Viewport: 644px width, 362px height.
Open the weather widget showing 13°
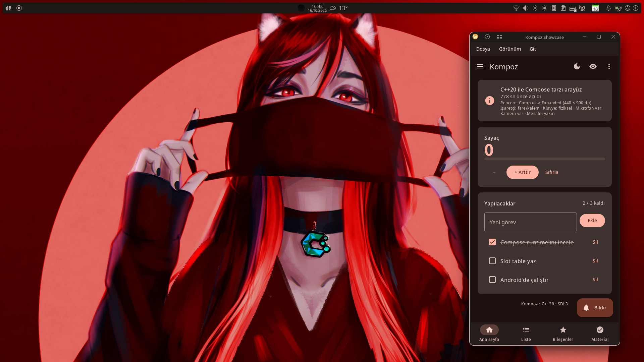pos(338,8)
